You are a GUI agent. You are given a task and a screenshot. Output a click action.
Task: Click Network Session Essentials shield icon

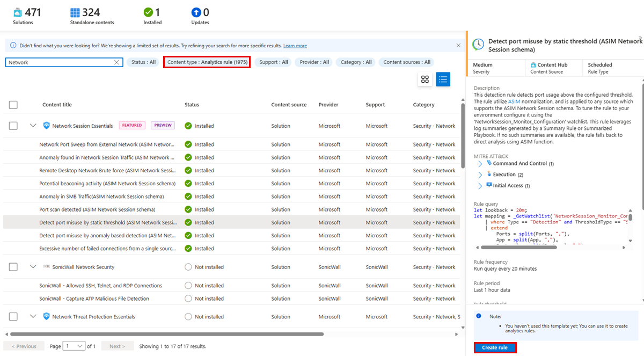[x=47, y=126]
